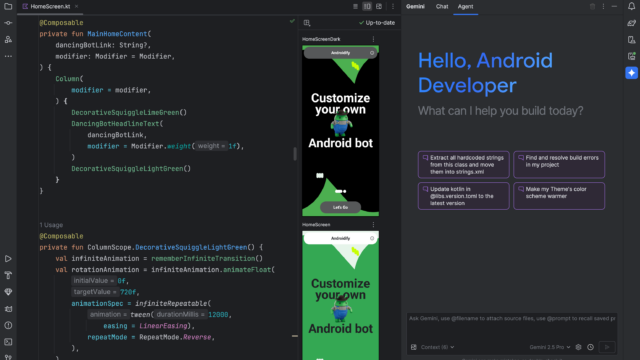Click Let's Go button in dark preview
This screenshot has height=360, width=640.
pos(340,207)
